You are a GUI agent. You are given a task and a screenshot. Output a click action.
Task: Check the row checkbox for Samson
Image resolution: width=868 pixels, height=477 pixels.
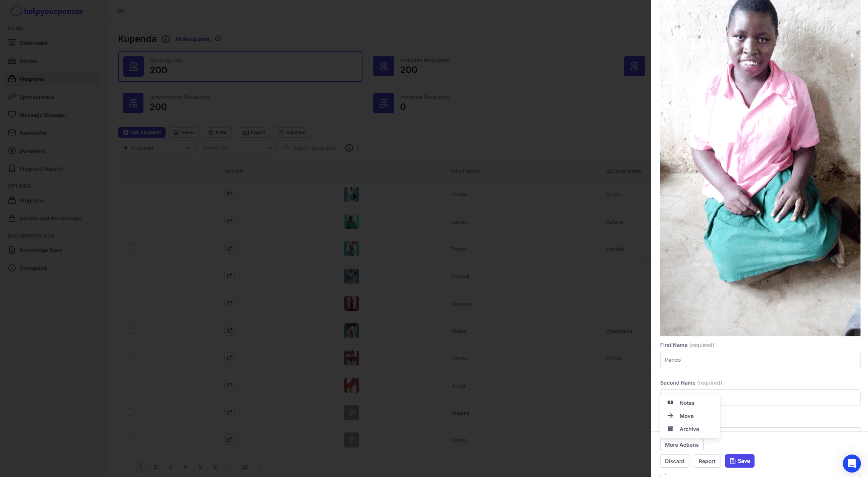131,303
